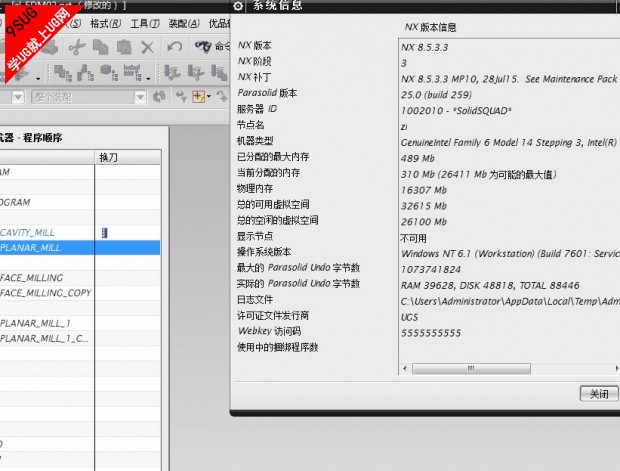Click the UGS license vendor value
The height and width of the screenshot is (471, 620).
pyautogui.click(x=409, y=317)
